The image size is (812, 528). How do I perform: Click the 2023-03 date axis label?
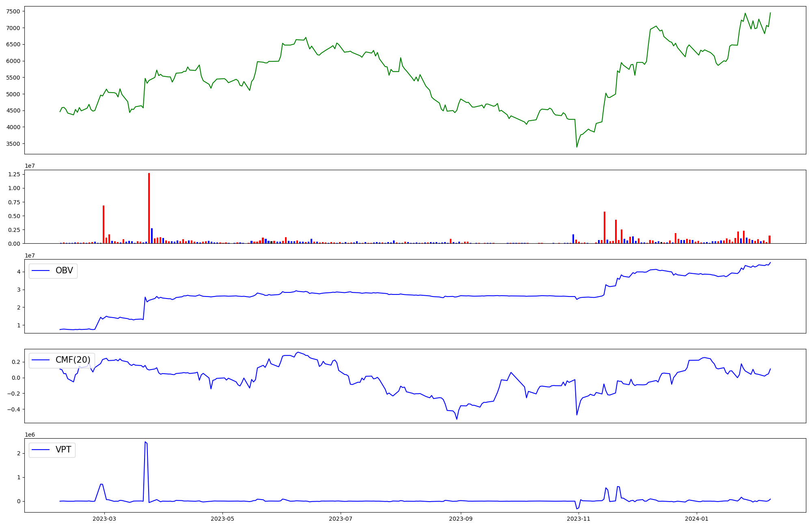pos(104,519)
